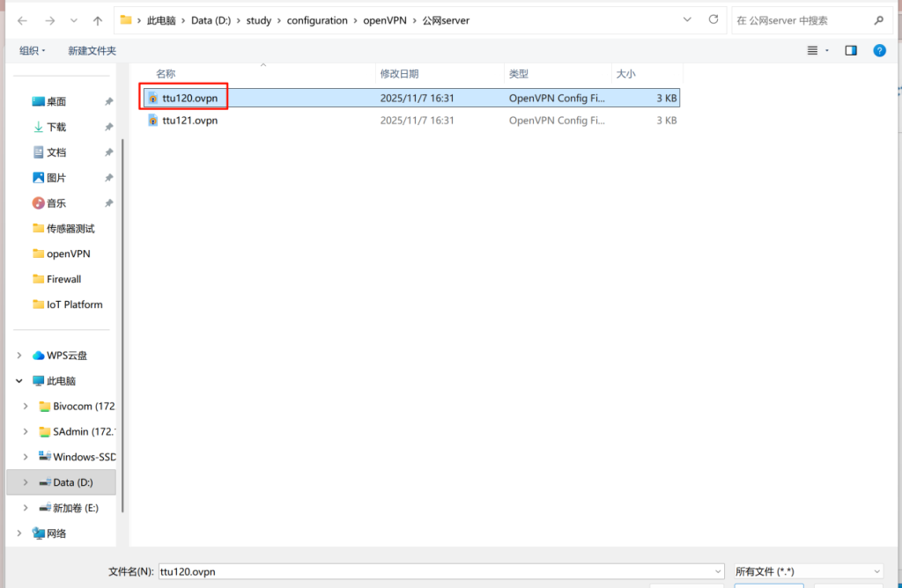Click the Back navigation arrow
This screenshot has width=902, height=588.
21,20
